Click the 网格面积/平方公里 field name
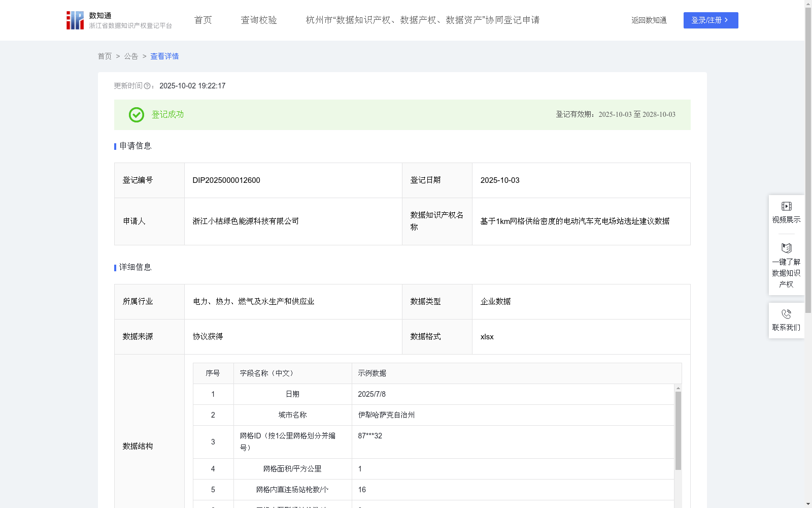 click(x=292, y=469)
